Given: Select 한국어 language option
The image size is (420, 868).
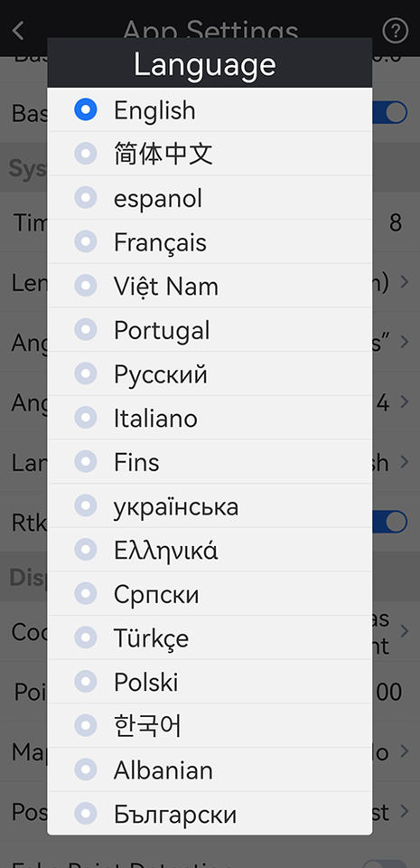Looking at the screenshot, I should point(210,725).
